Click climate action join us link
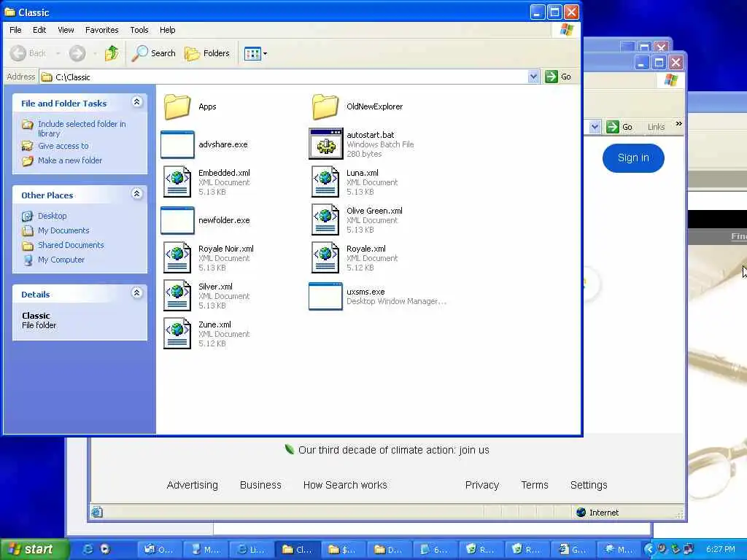747x560 pixels. click(393, 450)
